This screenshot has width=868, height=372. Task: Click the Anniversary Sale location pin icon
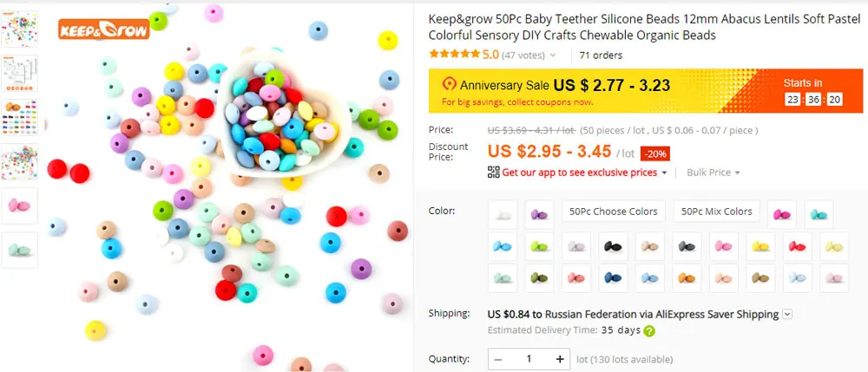tap(449, 84)
